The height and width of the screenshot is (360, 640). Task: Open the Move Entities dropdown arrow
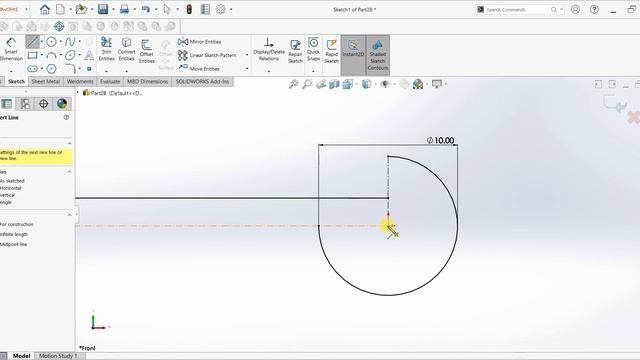(247, 69)
